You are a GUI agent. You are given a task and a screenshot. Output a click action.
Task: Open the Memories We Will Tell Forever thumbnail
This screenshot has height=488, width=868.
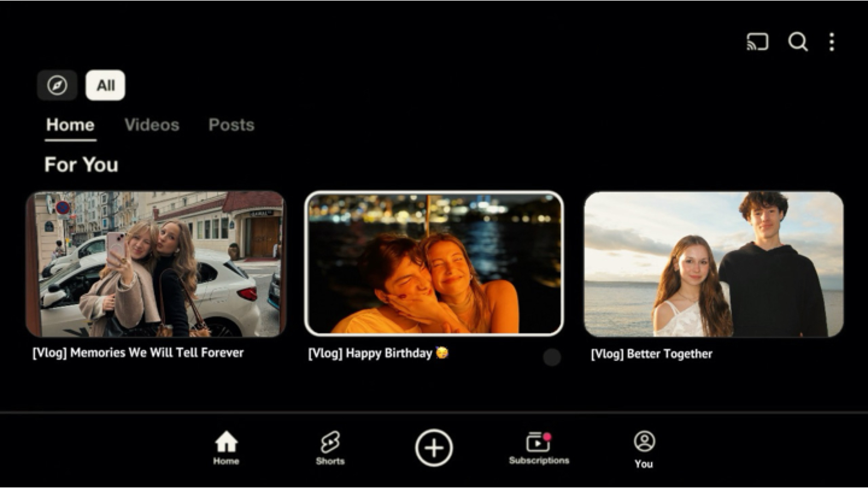point(156,264)
